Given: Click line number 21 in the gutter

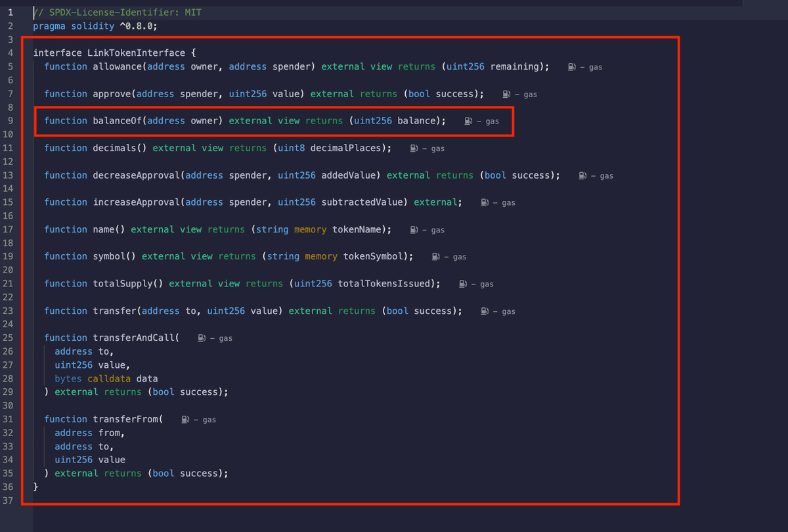Looking at the screenshot, I should (x=8, y=284).
